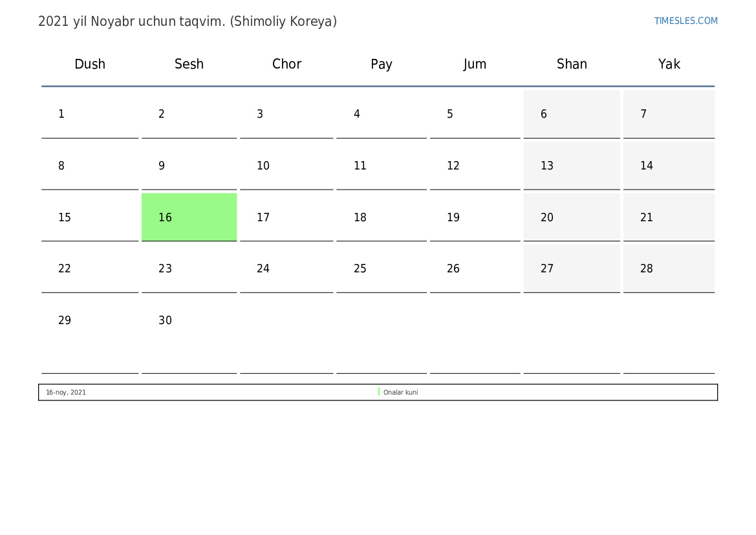Viewport: 756px width, 535px height.
Task: Select day 30 in the calendar
Action: pos(189,335)
